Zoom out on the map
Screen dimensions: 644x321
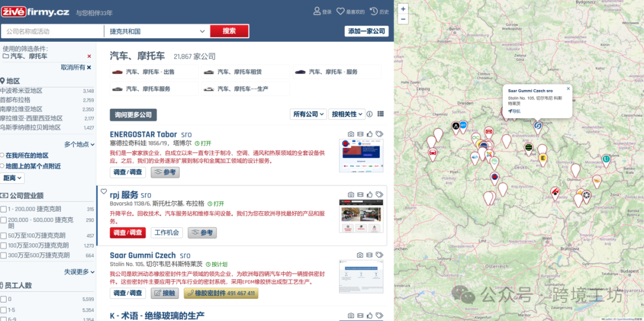click(x=403, y=19)
